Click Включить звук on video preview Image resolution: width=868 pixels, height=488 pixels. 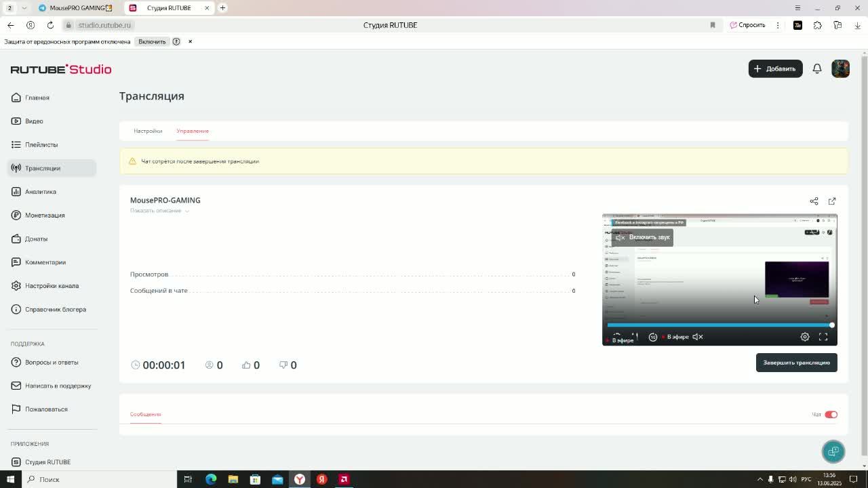coord(642,237)
